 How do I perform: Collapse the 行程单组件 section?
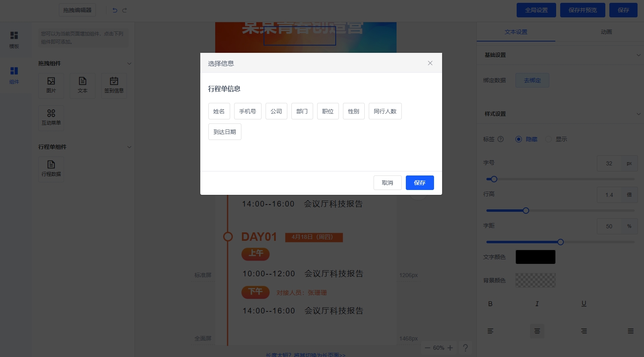pyautogui.click(x=129, y=147)
